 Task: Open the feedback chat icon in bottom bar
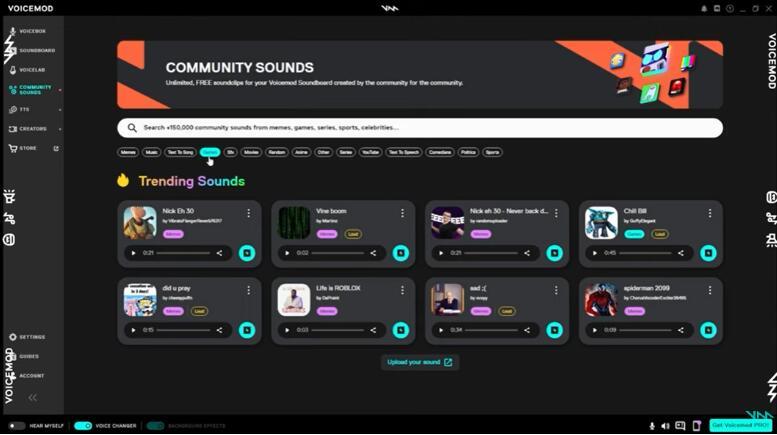(680, 426)
